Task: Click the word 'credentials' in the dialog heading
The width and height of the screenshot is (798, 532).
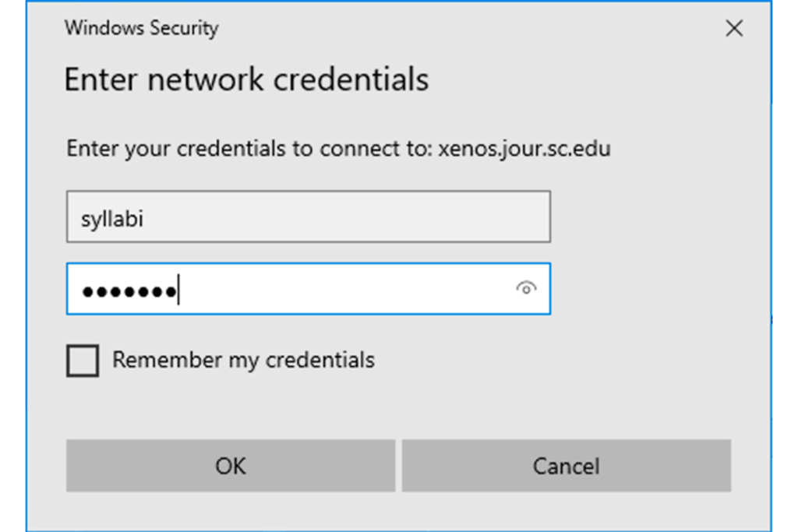Action: click(348, 79)
